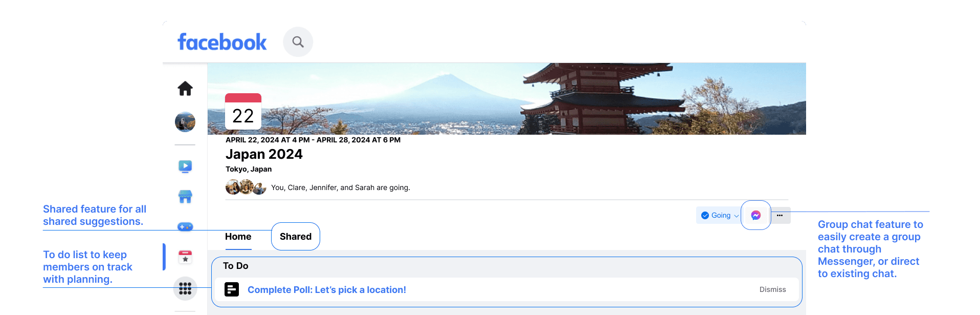
Task: Switch to the Home tab
Action: point(238,237)
